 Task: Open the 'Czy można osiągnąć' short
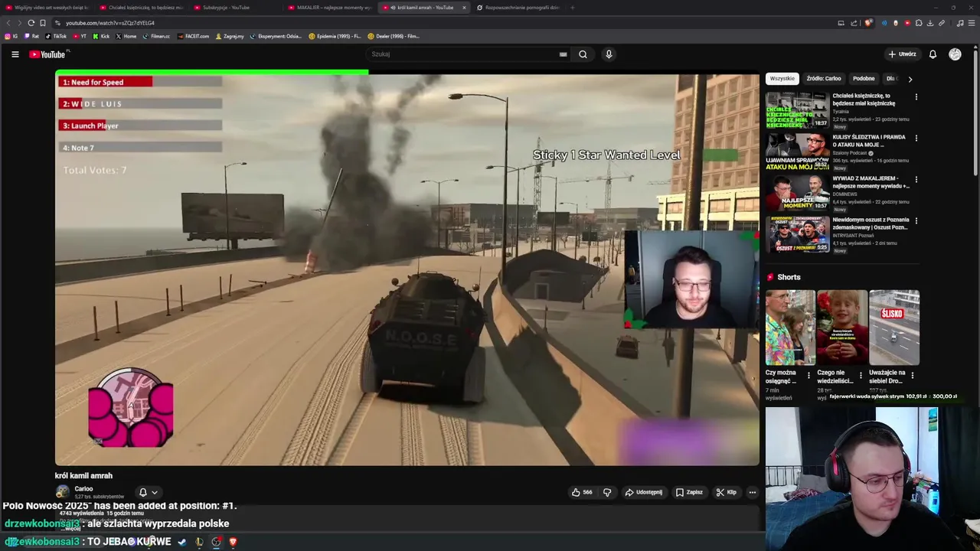[x=790, y=328]
